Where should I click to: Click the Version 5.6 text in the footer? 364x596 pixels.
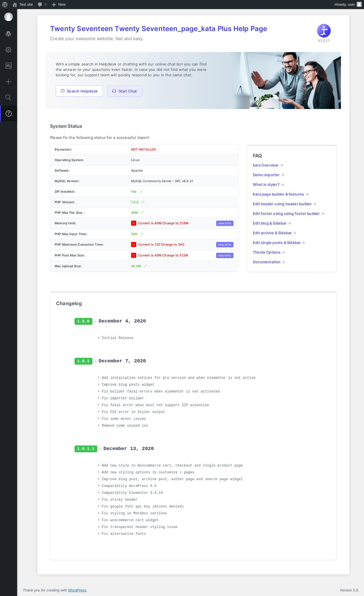(x=349, y=590)
